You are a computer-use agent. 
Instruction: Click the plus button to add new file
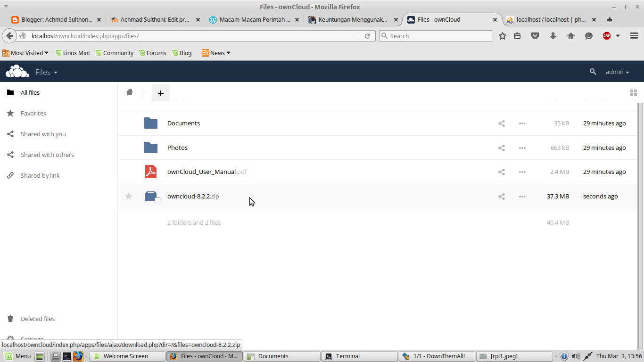click(160, 93)
